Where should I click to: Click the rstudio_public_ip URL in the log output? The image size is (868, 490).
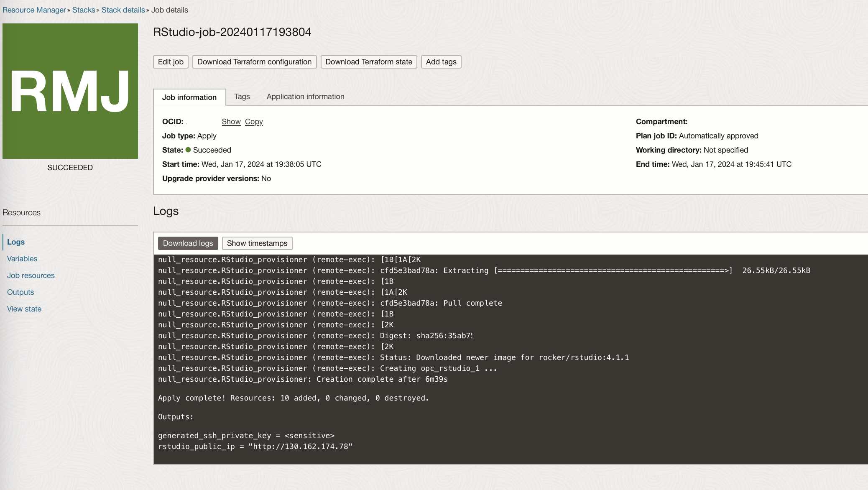pos(300,447)
